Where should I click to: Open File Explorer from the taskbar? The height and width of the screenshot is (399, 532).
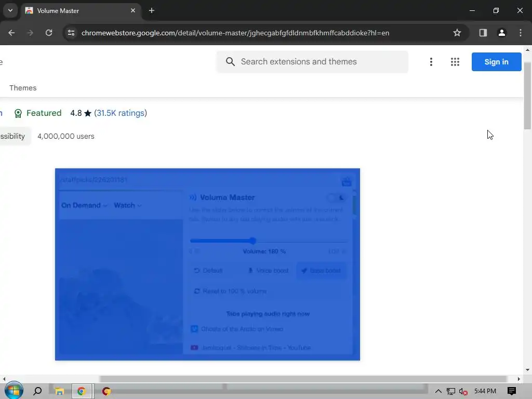pyautogui.click(x=59, y=391)
